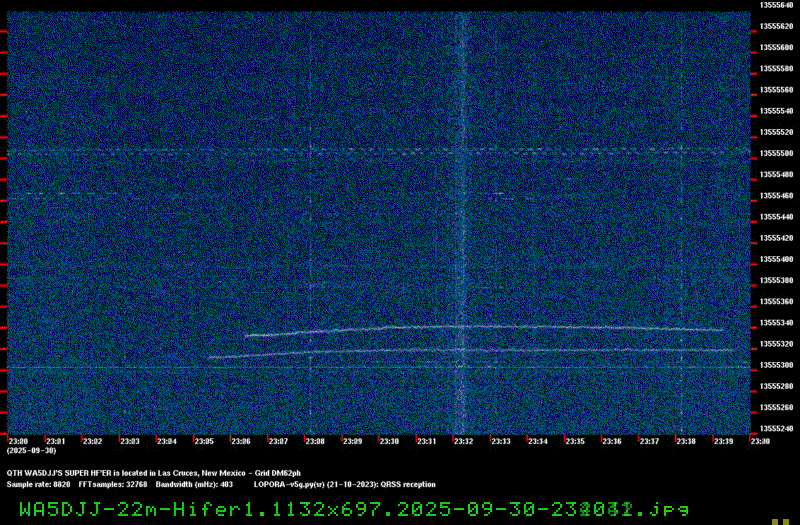
Task: Click the 13555620 frequency label
Action: [776, 27]
